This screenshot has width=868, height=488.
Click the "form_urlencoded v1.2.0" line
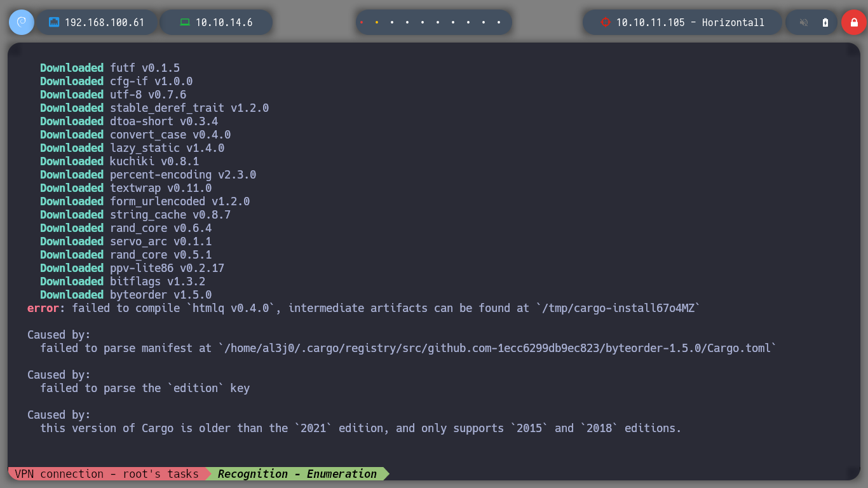click(x=180, y=201)
